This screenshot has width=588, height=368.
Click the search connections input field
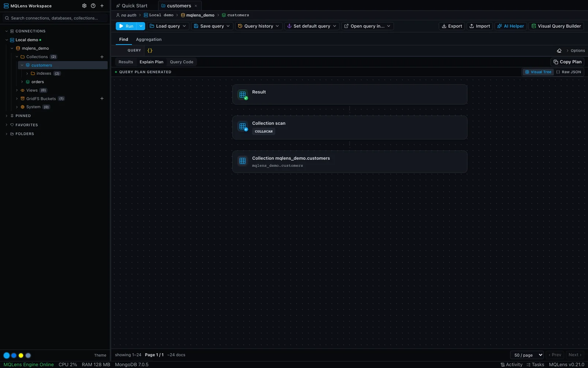click(x=55, y=18)
